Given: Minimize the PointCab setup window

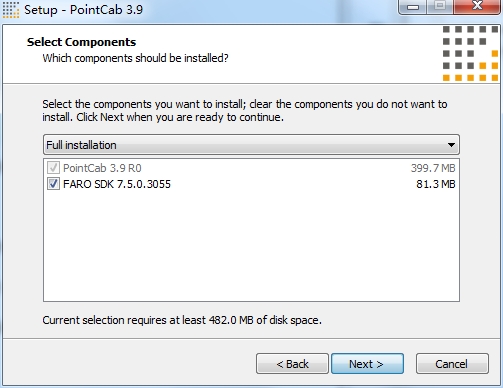Looking at the screenshot, I should pos(413,6).
